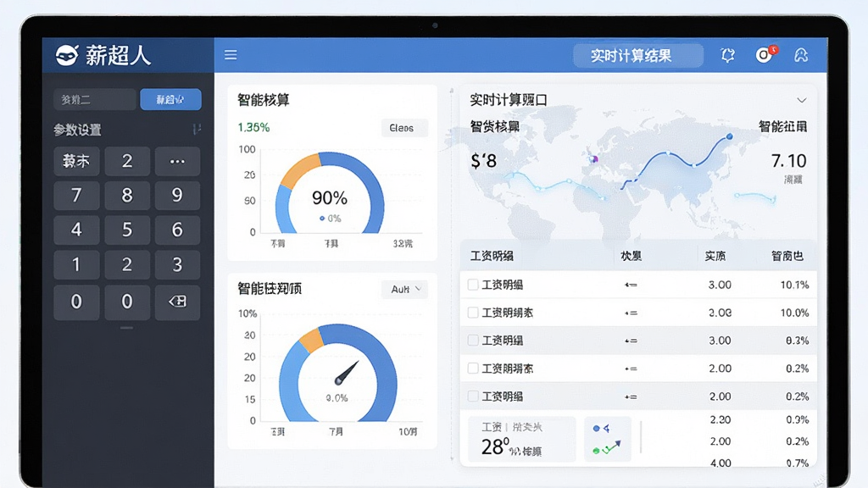Screen dimensions: 868x488
Task: Click the 薪超人 masked mascot logo
Action: (x=67, y=55)
